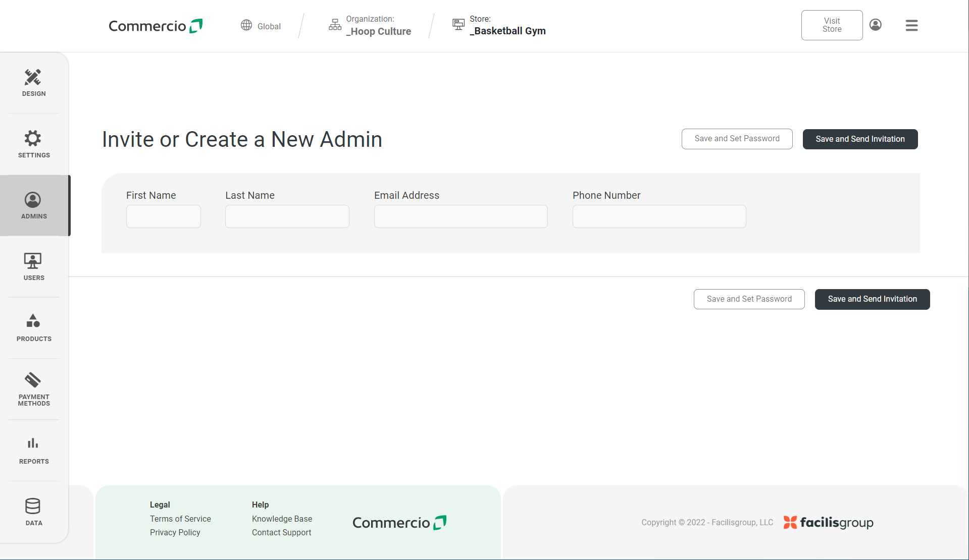Image resolution: width=969 pixels, height=560 pixels.
Task: Click the Commercio logo in footer
Action: [399, 522]
